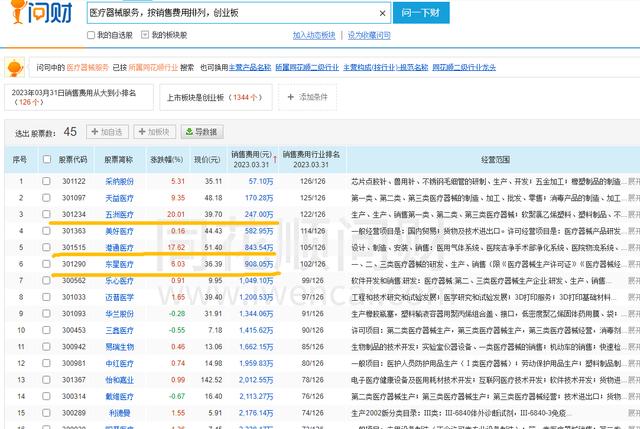This screenshot has height=429, width=640.
Task: Click the 加自选 button
Action: [107, 132]
